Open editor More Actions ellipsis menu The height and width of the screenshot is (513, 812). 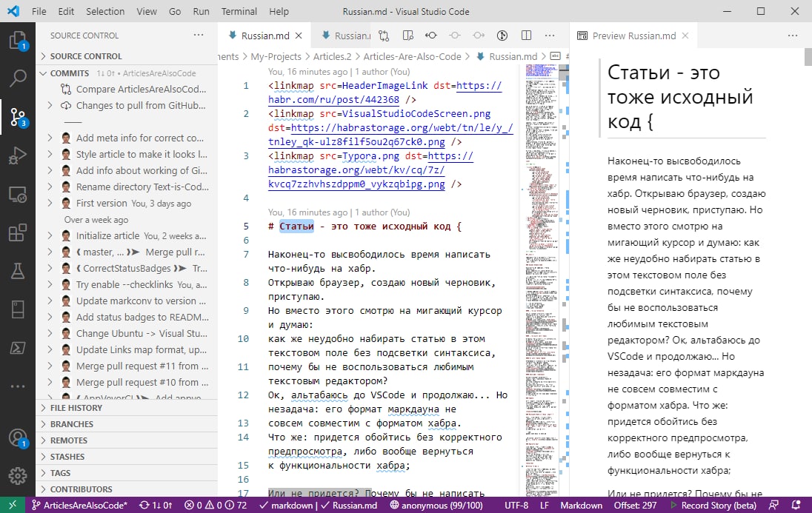tap(550, 36)
